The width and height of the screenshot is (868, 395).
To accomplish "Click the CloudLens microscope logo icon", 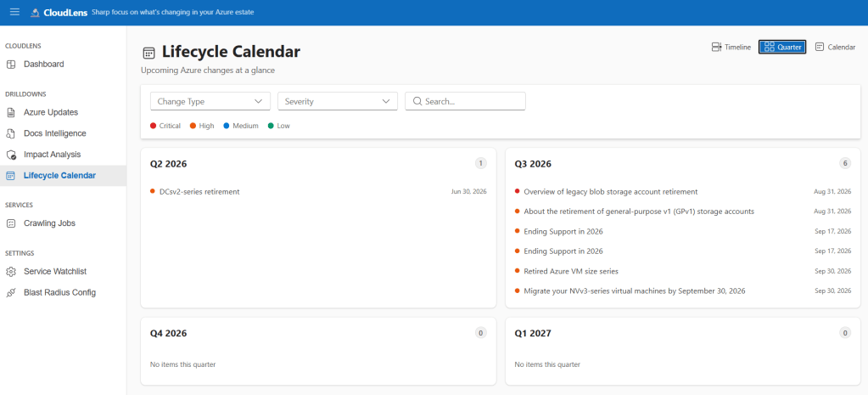I will coord(35,12).
